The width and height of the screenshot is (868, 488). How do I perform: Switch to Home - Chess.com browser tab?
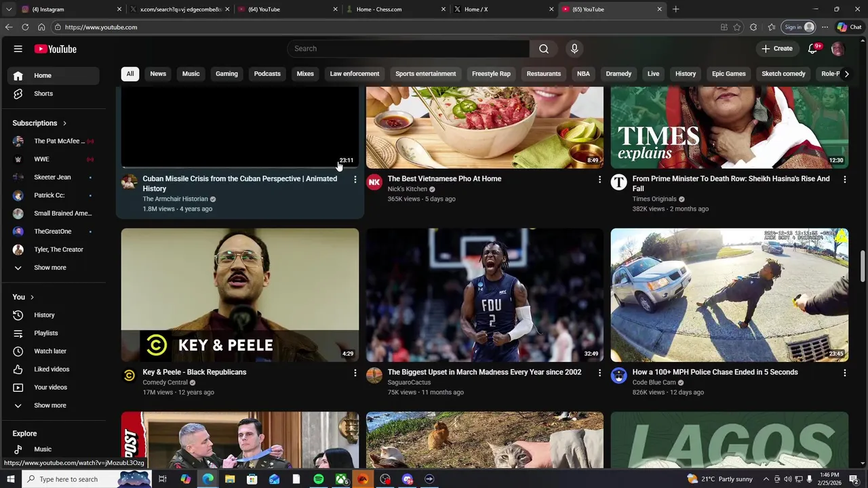coord(395,9)
